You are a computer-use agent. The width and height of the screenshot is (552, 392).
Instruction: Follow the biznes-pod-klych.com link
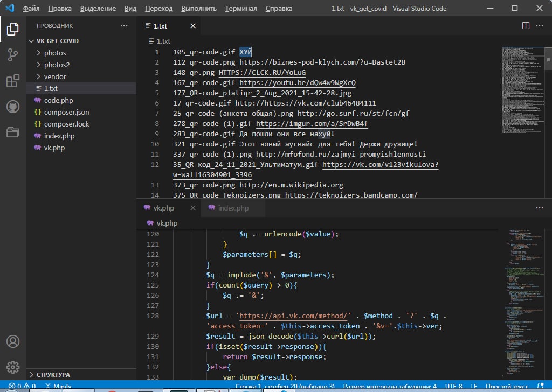pos(322,62)
